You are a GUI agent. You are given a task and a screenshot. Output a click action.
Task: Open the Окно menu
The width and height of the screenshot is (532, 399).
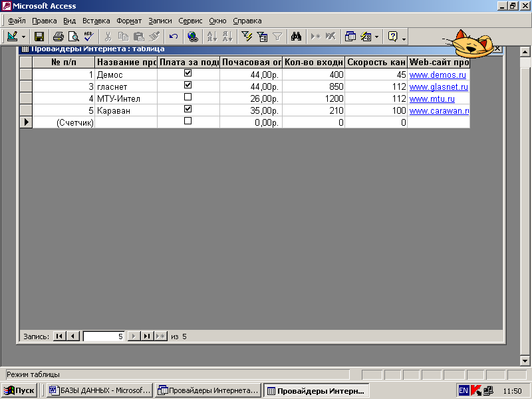tap(217, 21)
